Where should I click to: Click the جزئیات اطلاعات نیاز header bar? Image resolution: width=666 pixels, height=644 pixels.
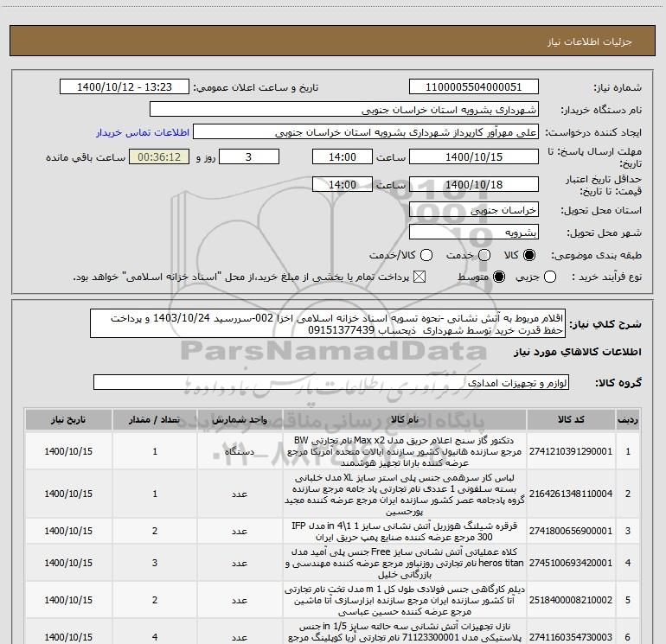coord(332,41)
